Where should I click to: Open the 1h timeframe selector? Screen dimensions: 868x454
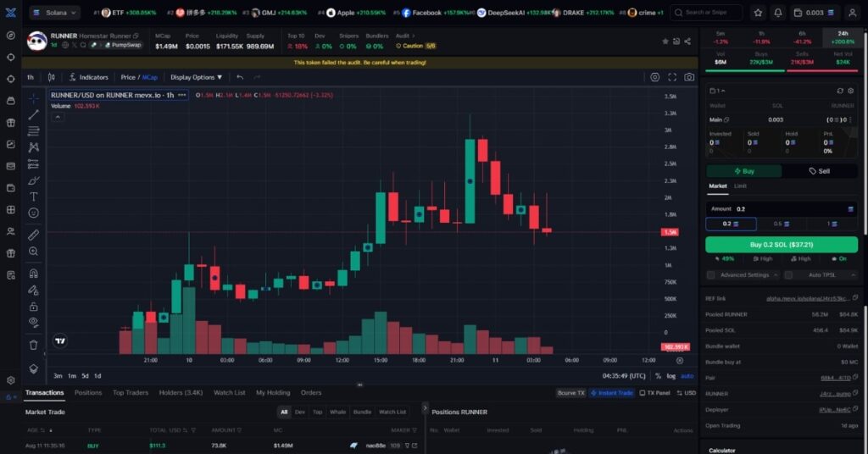[31, 77]
